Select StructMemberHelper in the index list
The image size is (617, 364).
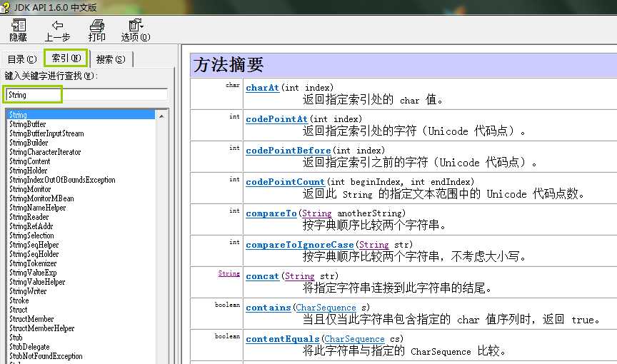pos(41,328)
